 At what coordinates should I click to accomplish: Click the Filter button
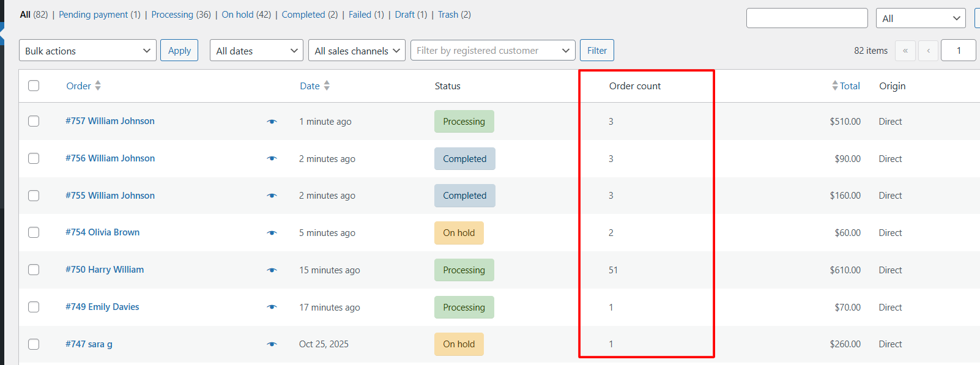(596, 51)
